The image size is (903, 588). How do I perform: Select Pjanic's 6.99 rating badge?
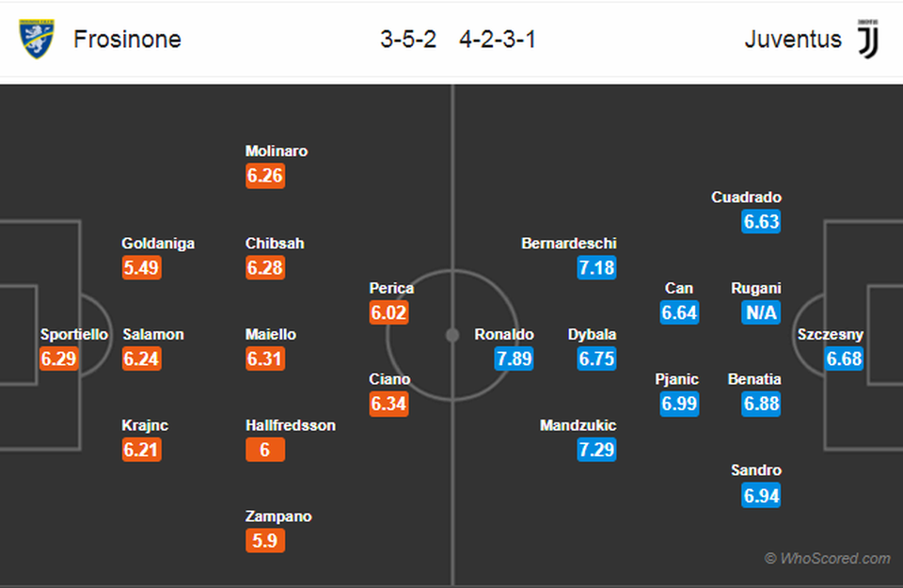coord(679,404)
